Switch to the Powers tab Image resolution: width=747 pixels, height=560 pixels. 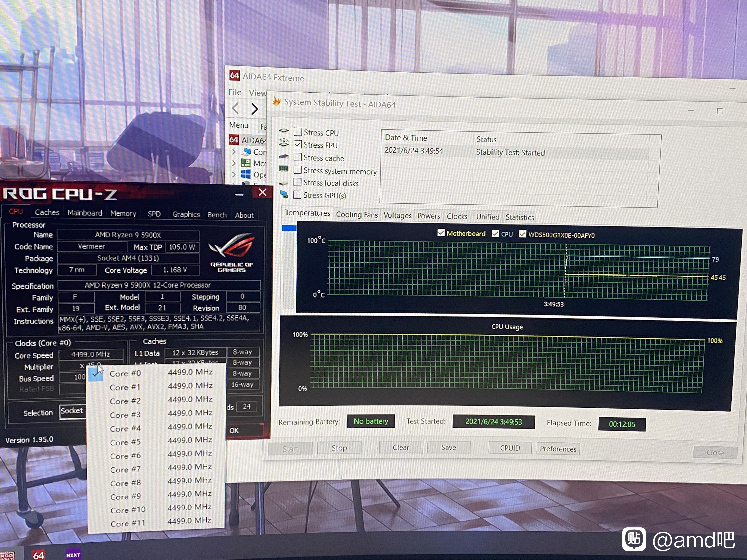coord(429,216)
